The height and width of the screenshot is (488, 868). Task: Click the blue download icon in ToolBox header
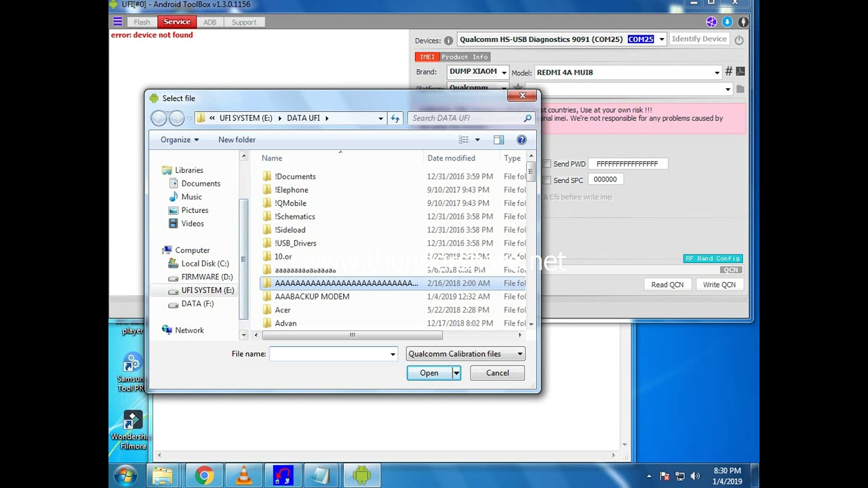pos(727,22)
